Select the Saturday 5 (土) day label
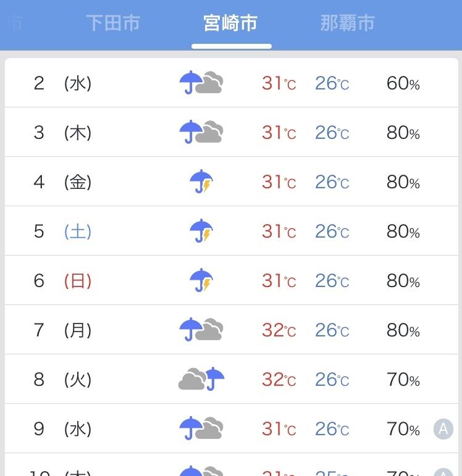462x476 pixels. 78,232
